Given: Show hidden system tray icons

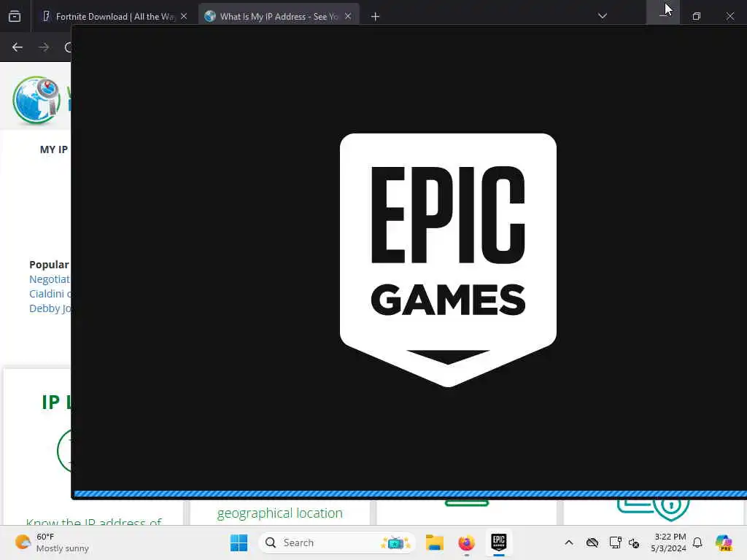Looking at the screenshot, I should pos(569,542).
